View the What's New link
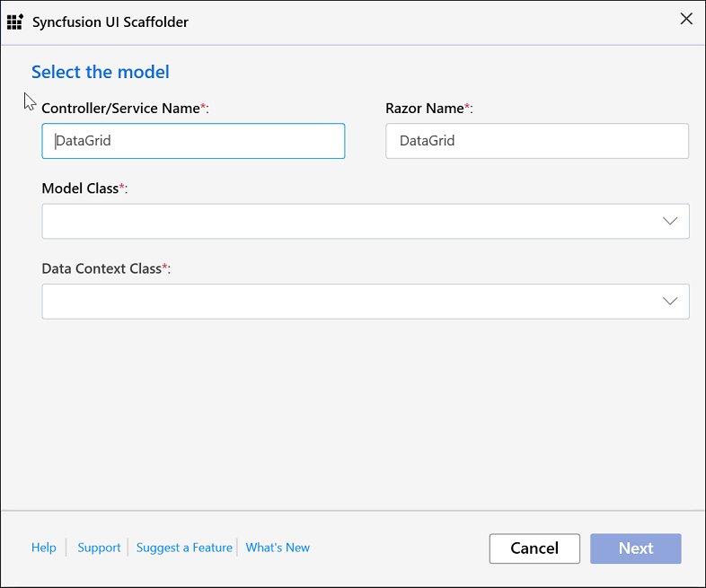The image size is (706, 588). pyautogui.click(x=278, y=548)
